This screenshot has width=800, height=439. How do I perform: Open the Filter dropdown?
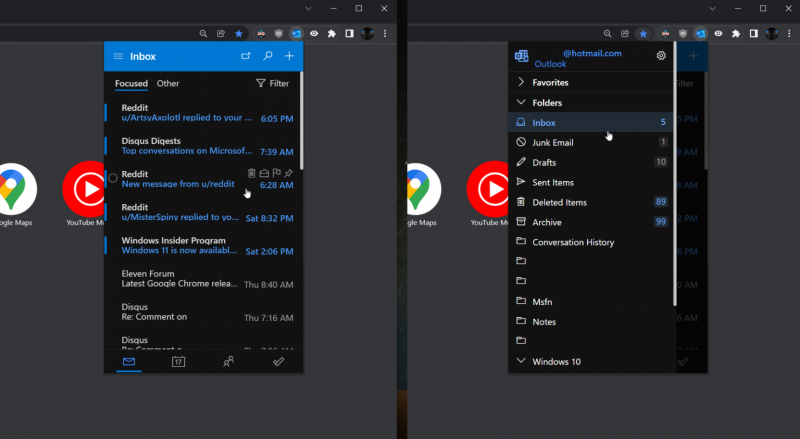point(272,84)
